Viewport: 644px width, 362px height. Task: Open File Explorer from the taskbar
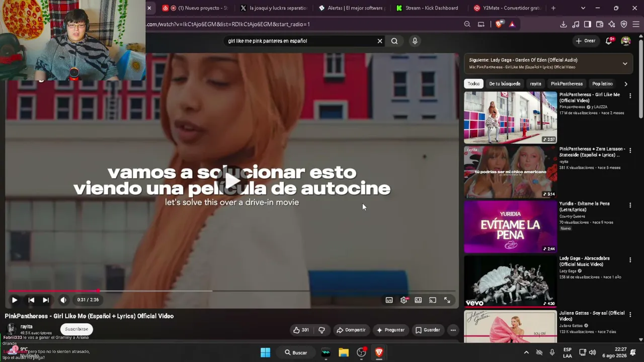click(x=344, y=352)
